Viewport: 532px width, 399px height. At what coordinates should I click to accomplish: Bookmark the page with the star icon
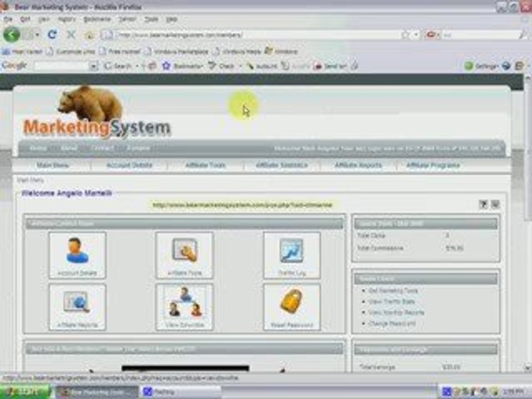(x=405, y=34)
